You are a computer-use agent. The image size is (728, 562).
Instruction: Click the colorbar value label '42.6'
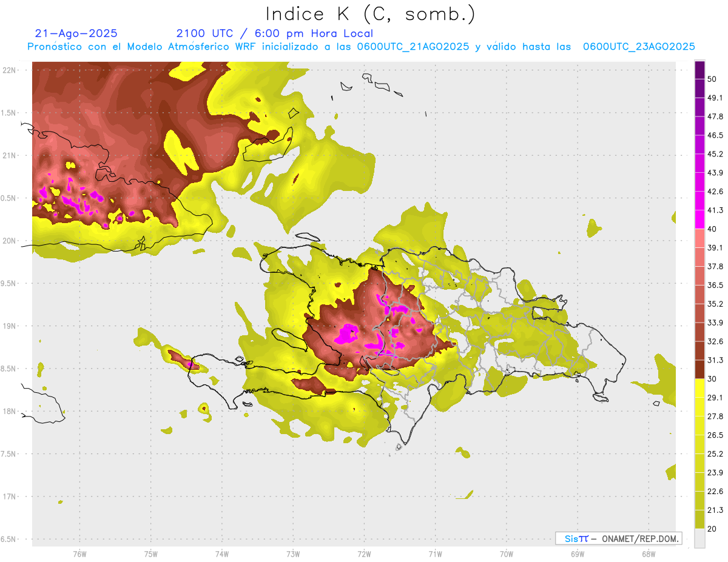[716, 192]
